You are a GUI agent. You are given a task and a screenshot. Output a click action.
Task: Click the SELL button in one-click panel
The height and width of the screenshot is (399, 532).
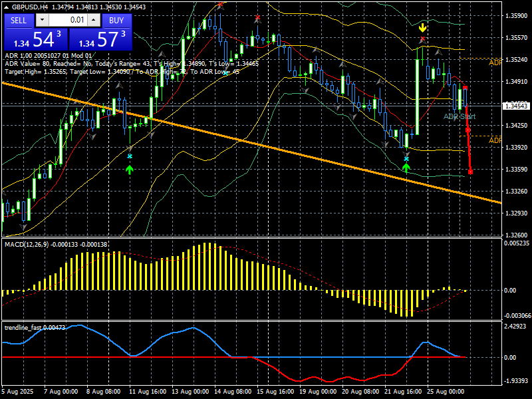[x=19, y=21]
